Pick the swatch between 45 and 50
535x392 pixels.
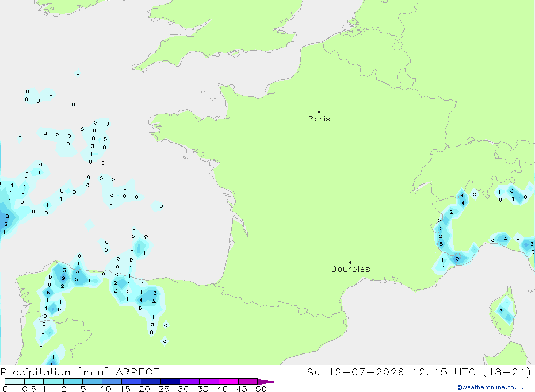tap(248, 381)
